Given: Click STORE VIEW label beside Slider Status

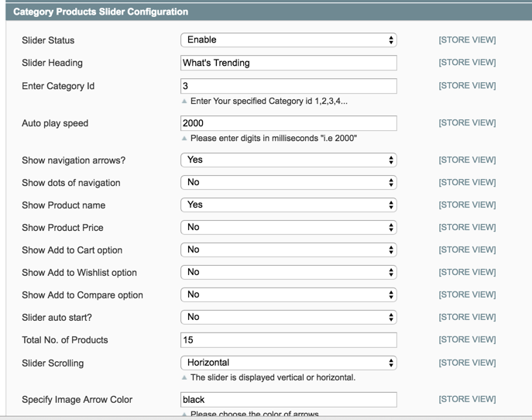Looking at the screenshot, I should click(x=467, y=40).
